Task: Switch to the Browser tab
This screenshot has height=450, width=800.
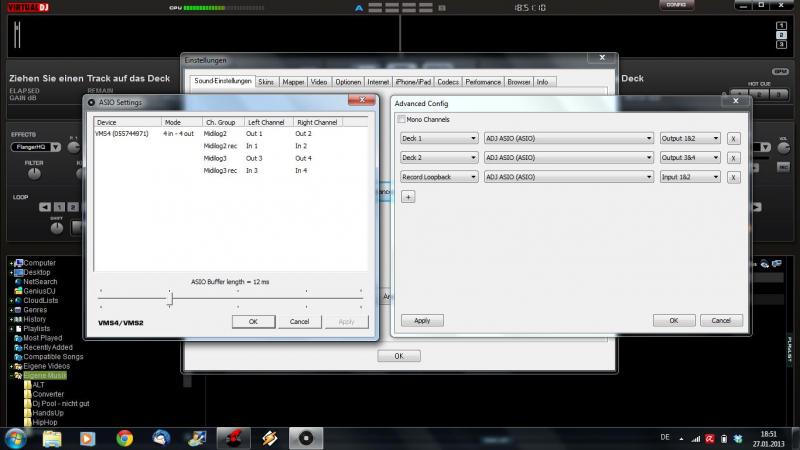Action: pos(518,82)
